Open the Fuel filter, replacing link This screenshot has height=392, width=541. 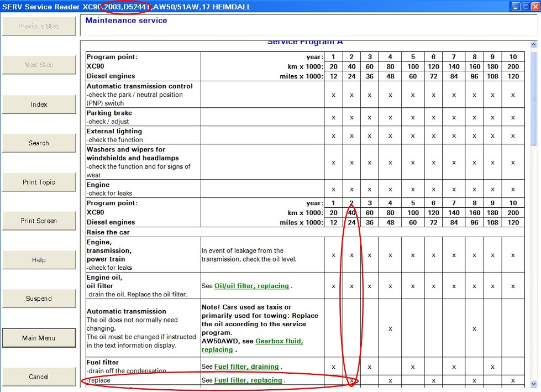[248, 380]
